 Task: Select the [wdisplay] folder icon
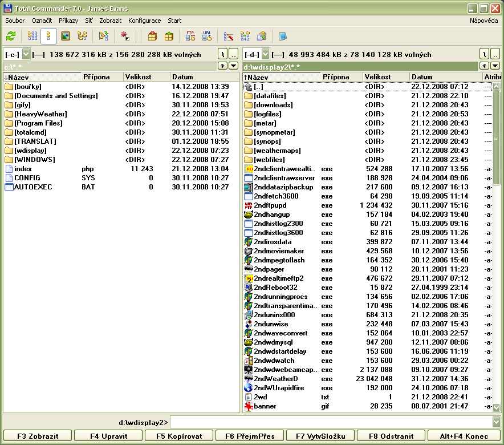[x=9, y=151]
